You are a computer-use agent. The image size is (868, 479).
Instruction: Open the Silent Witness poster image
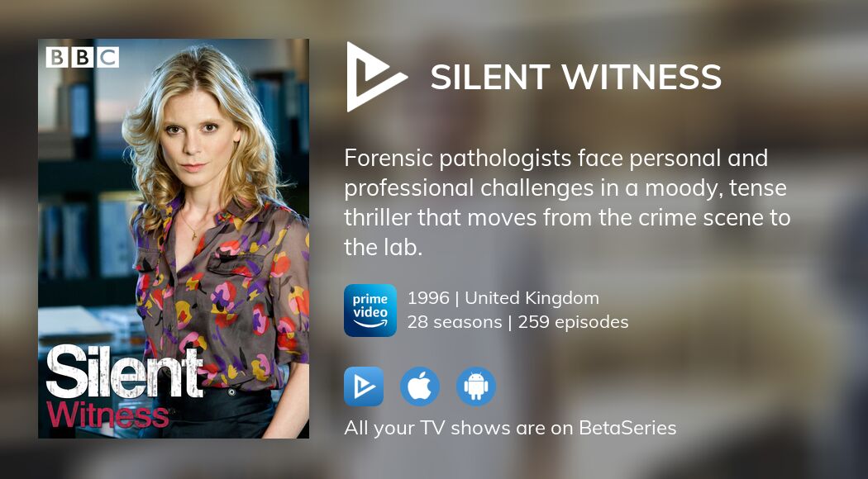click(x=174, y=239)
